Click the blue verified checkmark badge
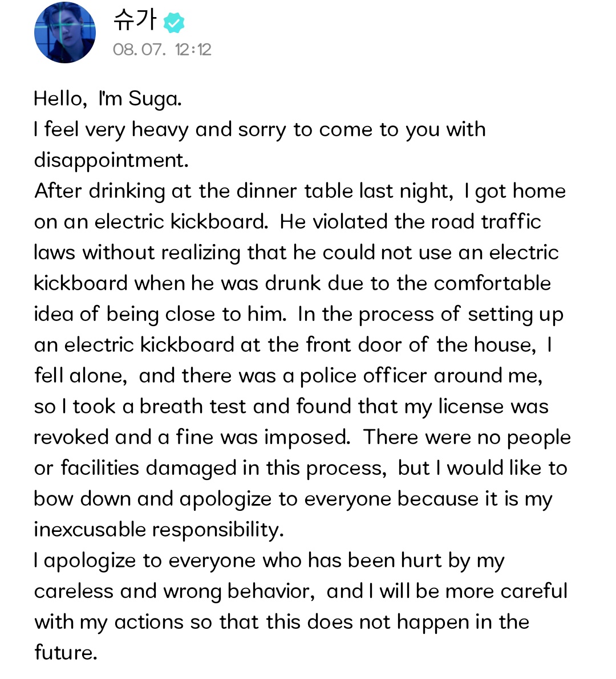The width and height of the screenshot is (616, 679). tap(174, 23)
